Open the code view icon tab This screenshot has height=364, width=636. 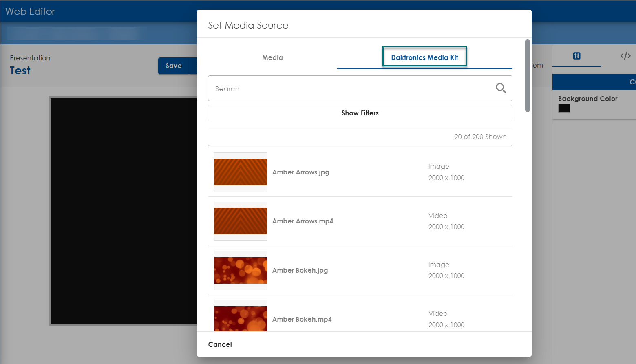[x=625, y=56]
